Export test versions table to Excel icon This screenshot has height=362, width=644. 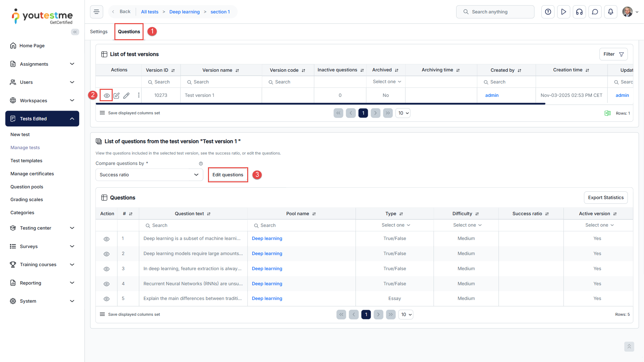point(607,113)
